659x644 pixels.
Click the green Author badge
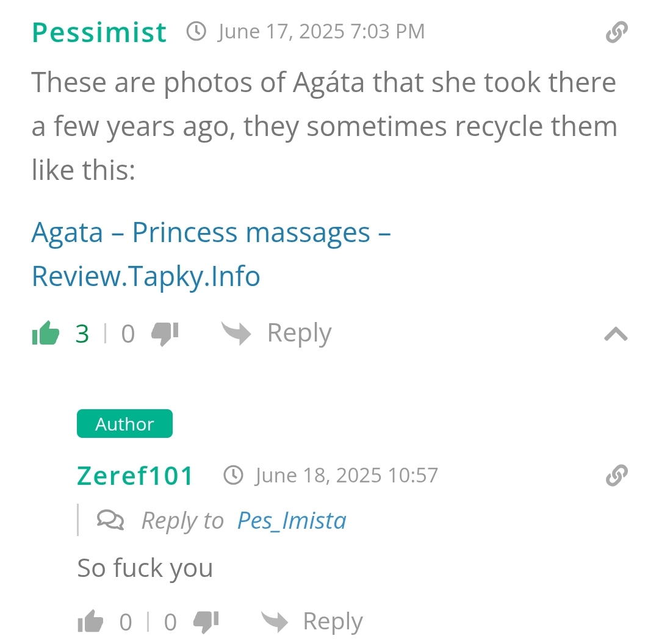click(x=124, y=424)
